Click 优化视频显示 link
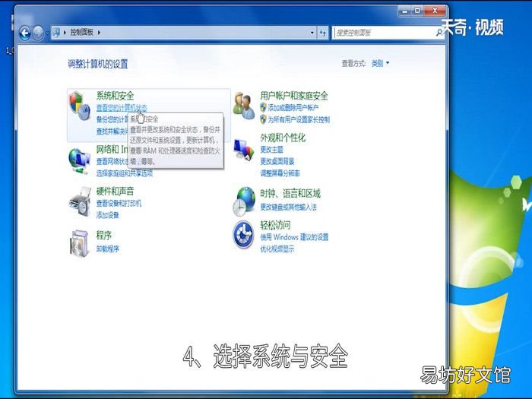The image size is (532, 399). 277,249
